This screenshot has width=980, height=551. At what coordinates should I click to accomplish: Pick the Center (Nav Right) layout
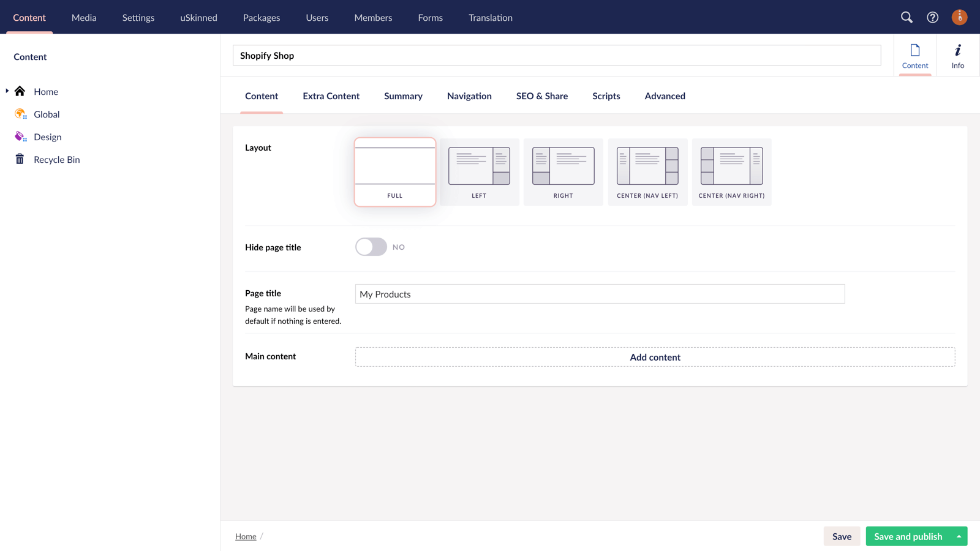tap(731, 172)
